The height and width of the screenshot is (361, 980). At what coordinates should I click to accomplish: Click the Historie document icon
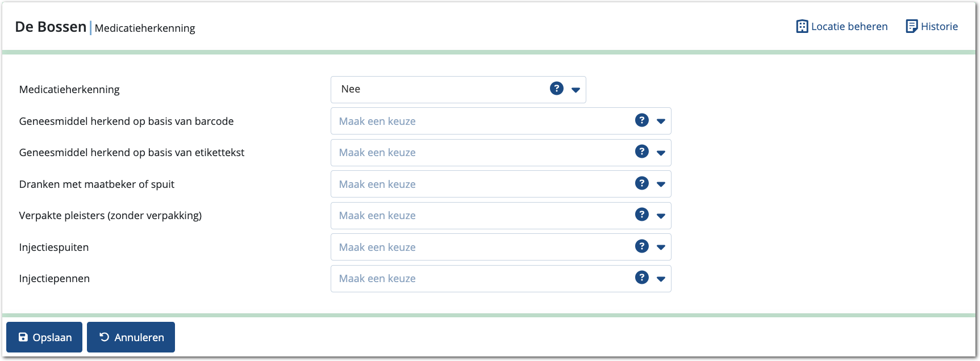pyautogui.click(x=911, y=27)
